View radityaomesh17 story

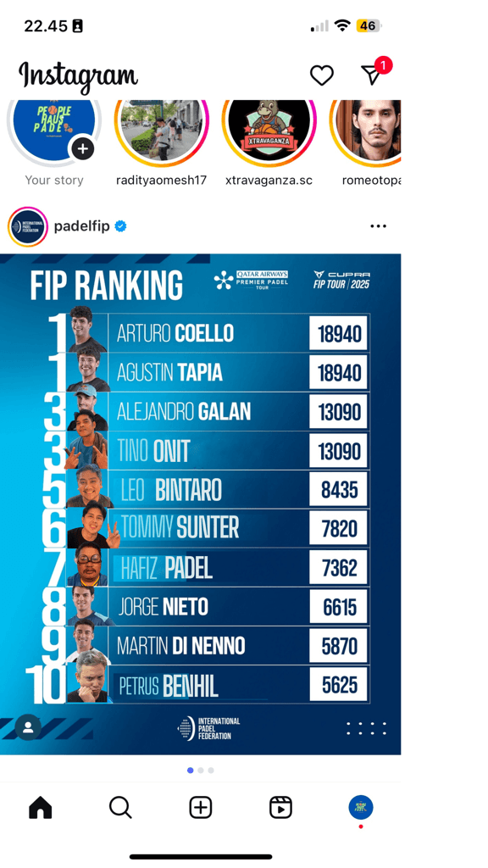(162, 131)
